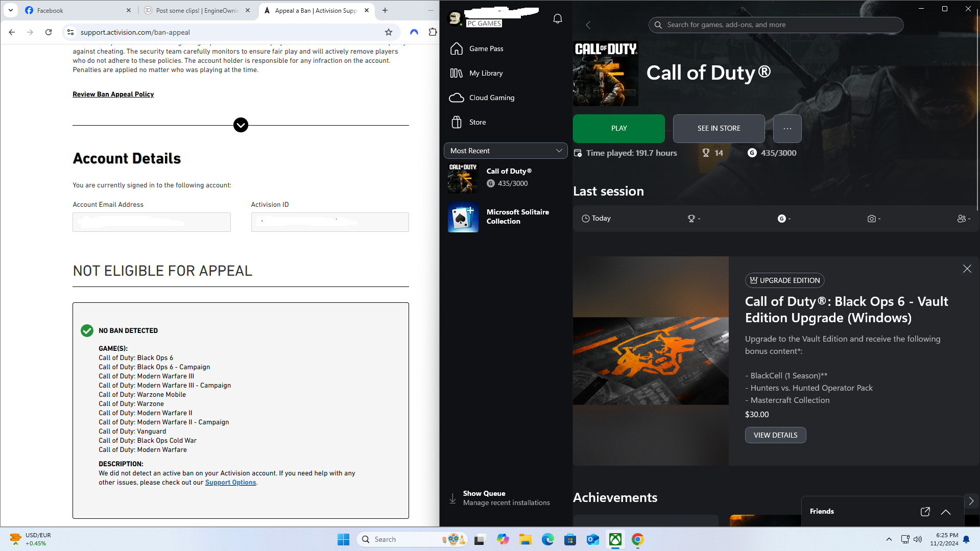This screenshot has width=980, height=551.
Task: Open Chrome tab search dropdown
Action: click(x=11, y=10)
